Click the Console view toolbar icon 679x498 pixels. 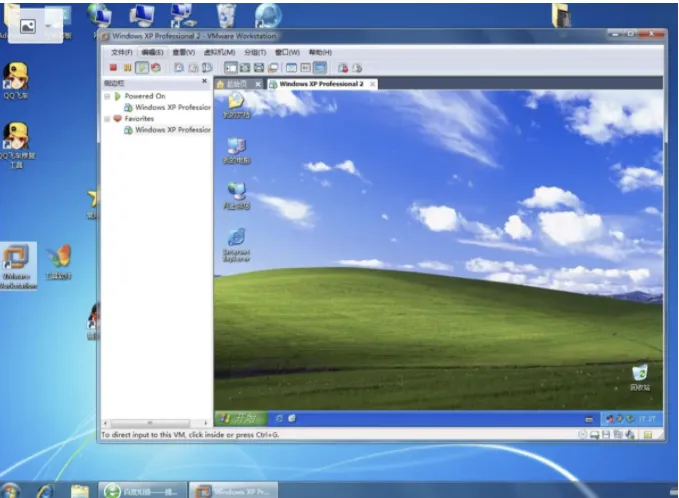click(320, 68)
